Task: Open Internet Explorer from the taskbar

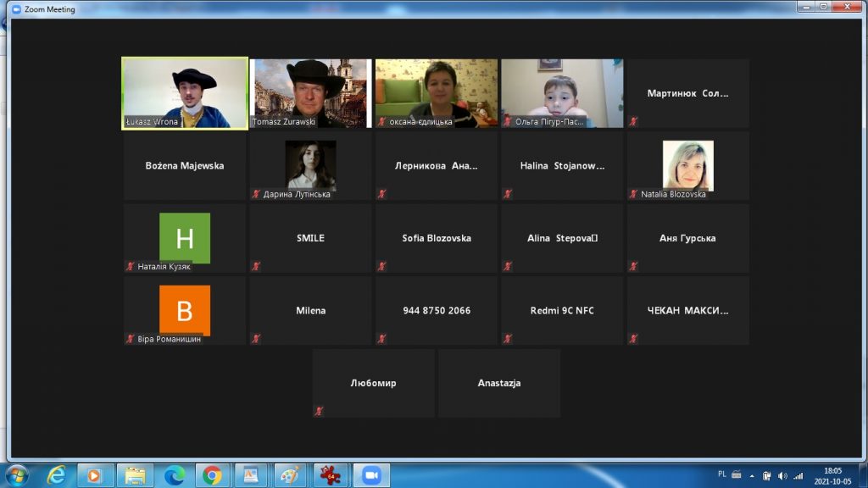Action: pos(57,475)
